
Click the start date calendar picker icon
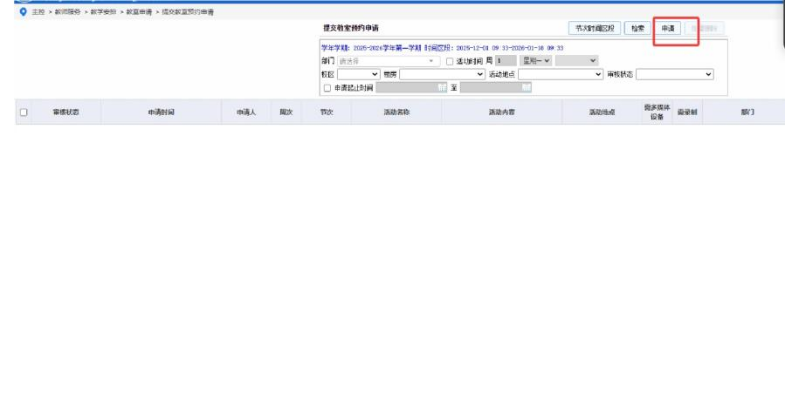441,87
